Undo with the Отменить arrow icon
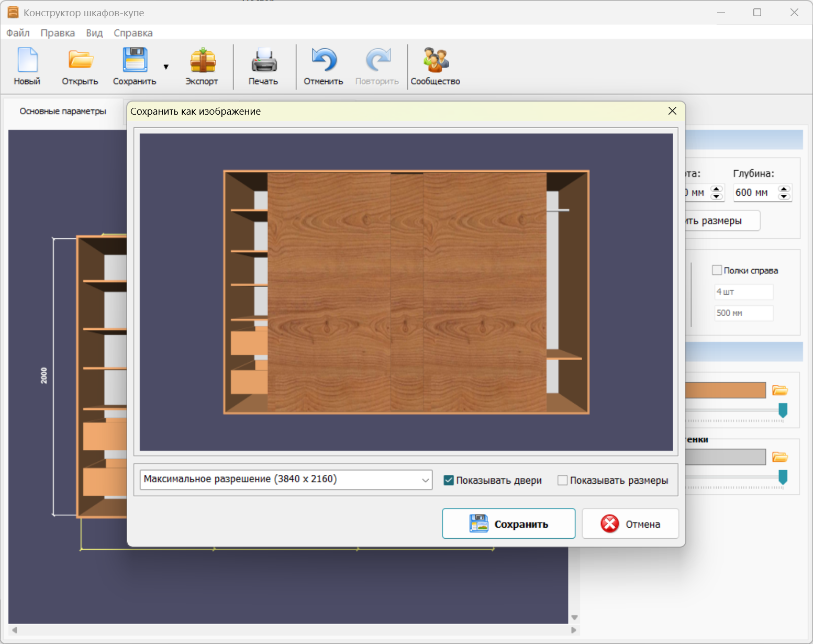 tap(324, 60)
